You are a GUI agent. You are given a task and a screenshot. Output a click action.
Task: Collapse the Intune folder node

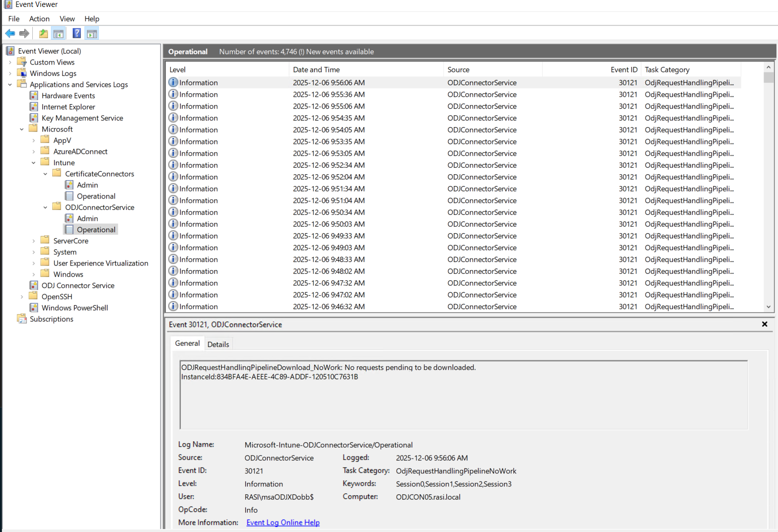coord(34,163)
